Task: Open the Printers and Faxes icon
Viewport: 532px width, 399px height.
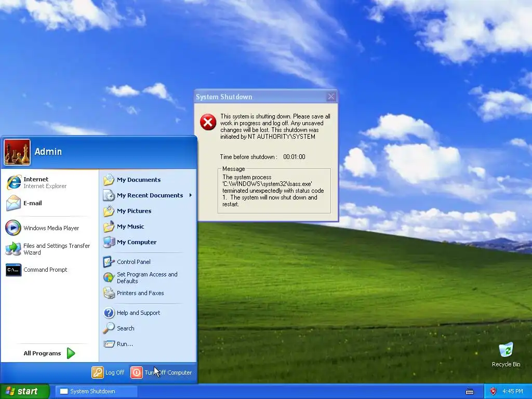Action: (109, 293)
